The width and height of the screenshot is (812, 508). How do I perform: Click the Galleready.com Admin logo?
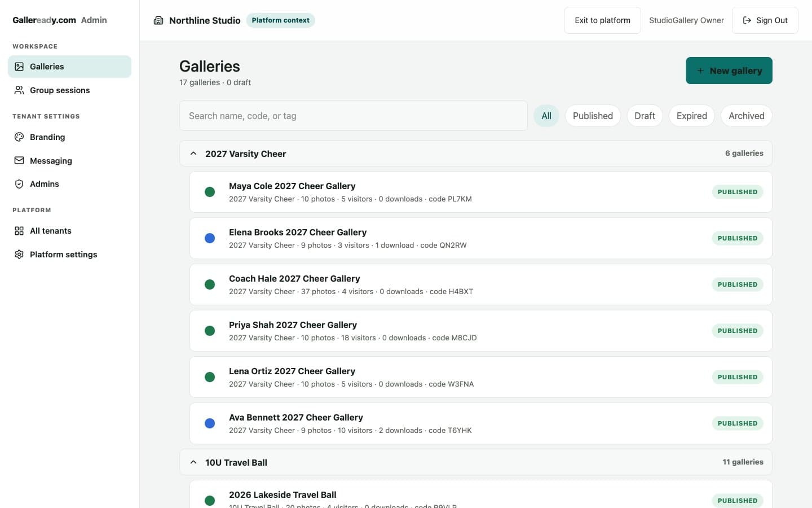point(60,20)
